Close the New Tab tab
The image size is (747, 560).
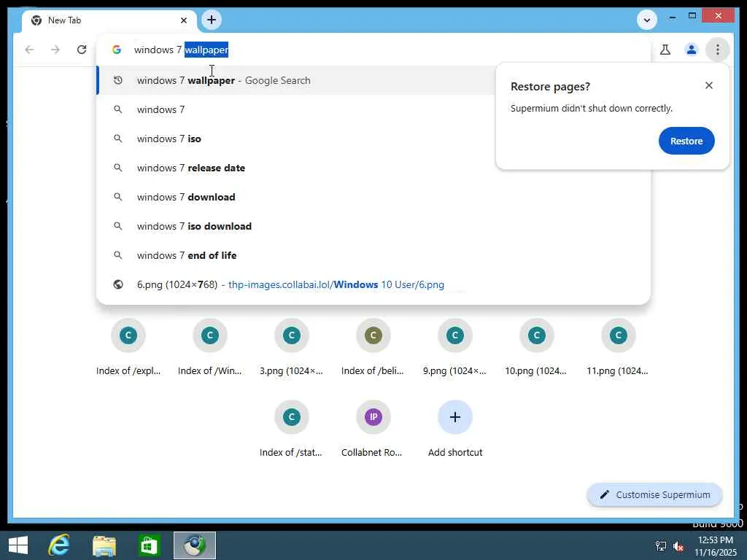184,20
